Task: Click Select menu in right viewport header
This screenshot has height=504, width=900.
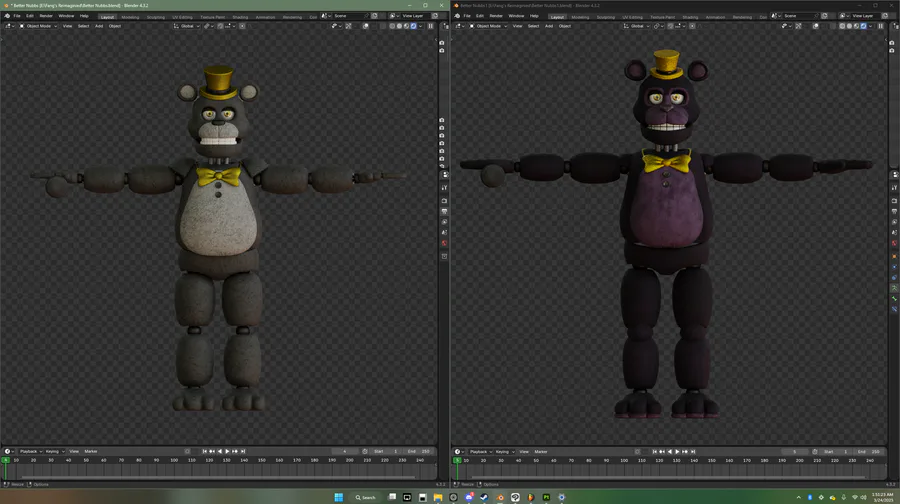Action: coord(533,26)
